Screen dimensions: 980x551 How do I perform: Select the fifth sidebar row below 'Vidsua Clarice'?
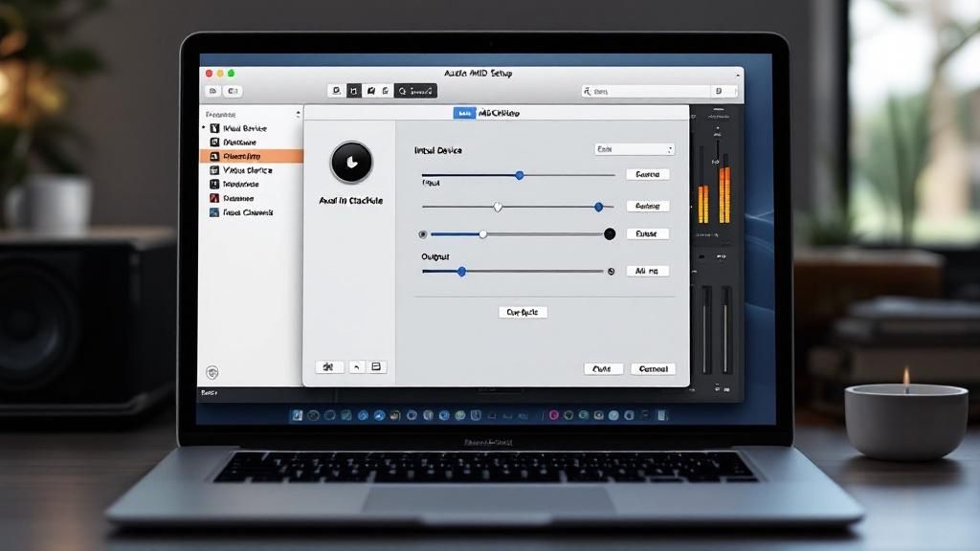coord(252,185)
